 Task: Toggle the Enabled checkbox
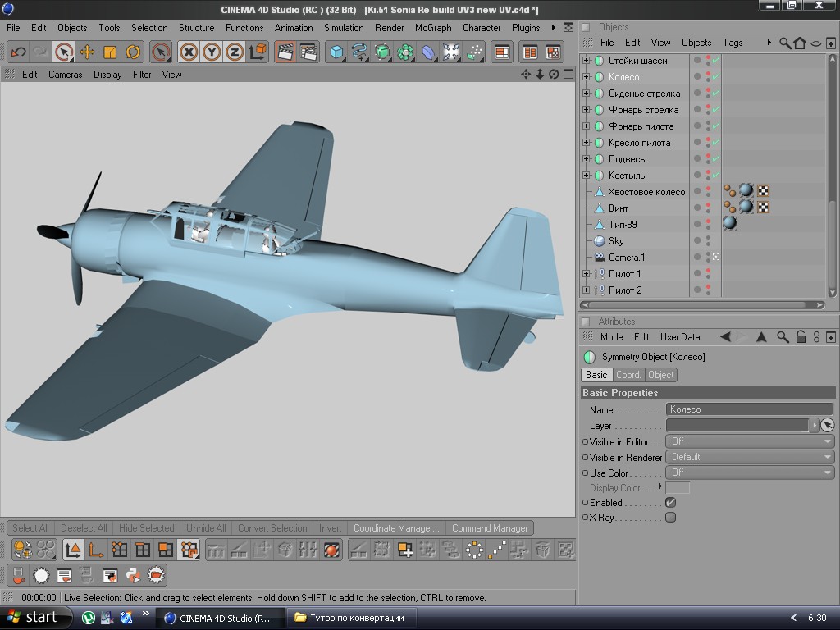[x=670, y=502]
